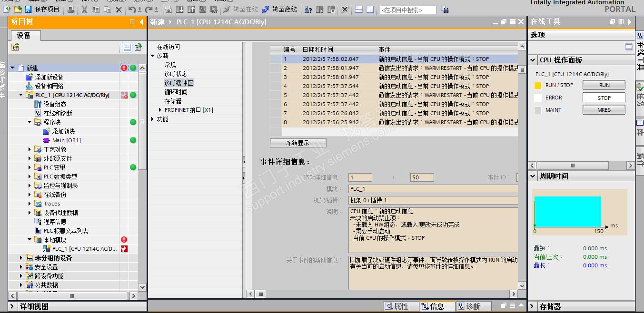Click the options panel view icon under 选项

tap(629, 47)
